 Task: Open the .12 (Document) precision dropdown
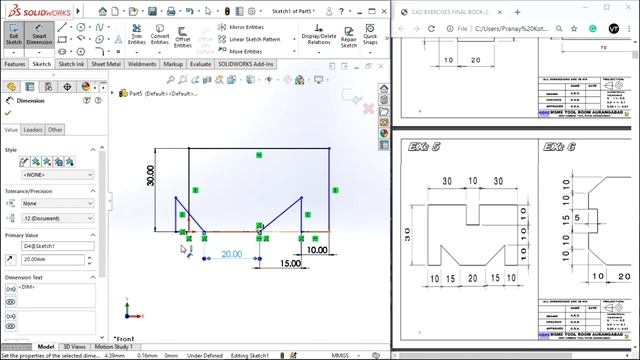click(58, 218)
